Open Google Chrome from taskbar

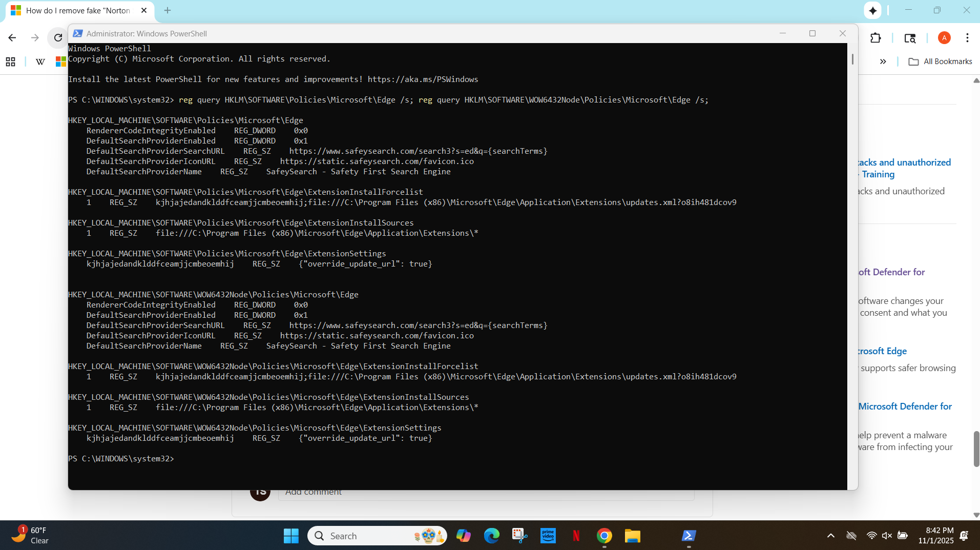coord(604,536)
